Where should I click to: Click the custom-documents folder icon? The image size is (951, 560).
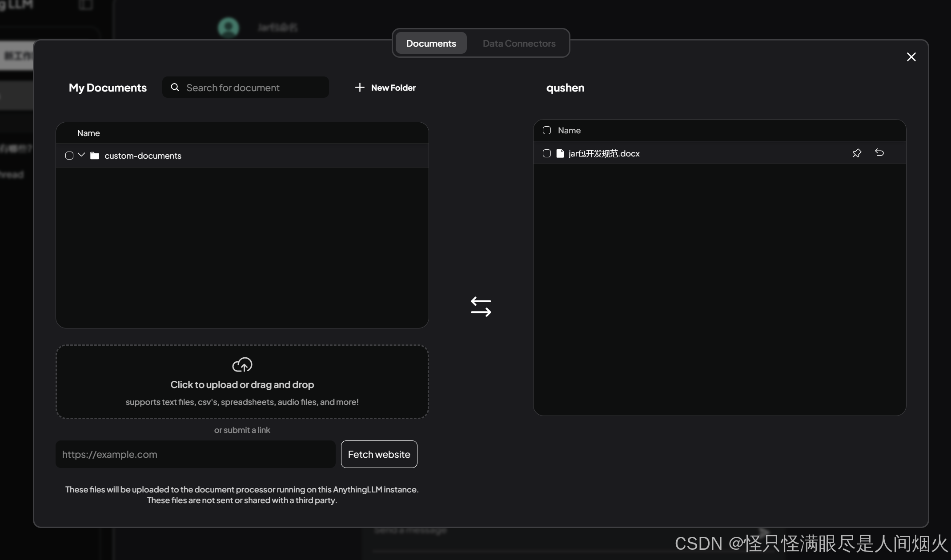[95, 156]
